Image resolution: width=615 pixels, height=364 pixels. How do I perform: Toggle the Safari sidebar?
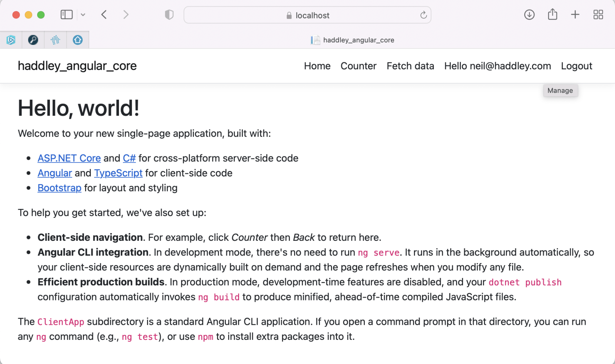[66, 15]
